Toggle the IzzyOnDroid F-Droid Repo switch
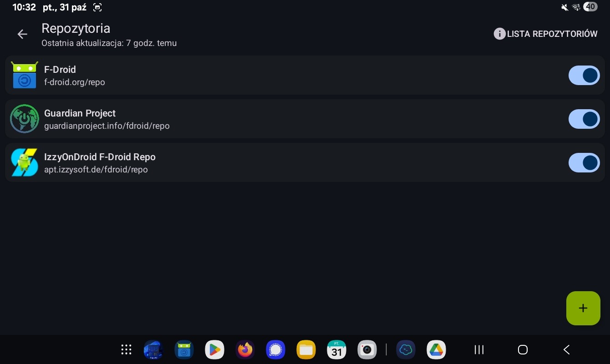 coord(584,162)
